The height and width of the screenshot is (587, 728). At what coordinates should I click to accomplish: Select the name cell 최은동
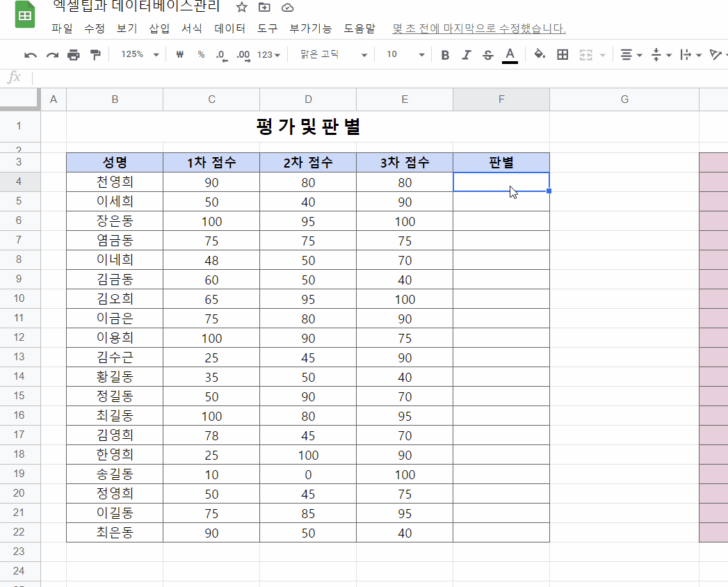point(115,533)
